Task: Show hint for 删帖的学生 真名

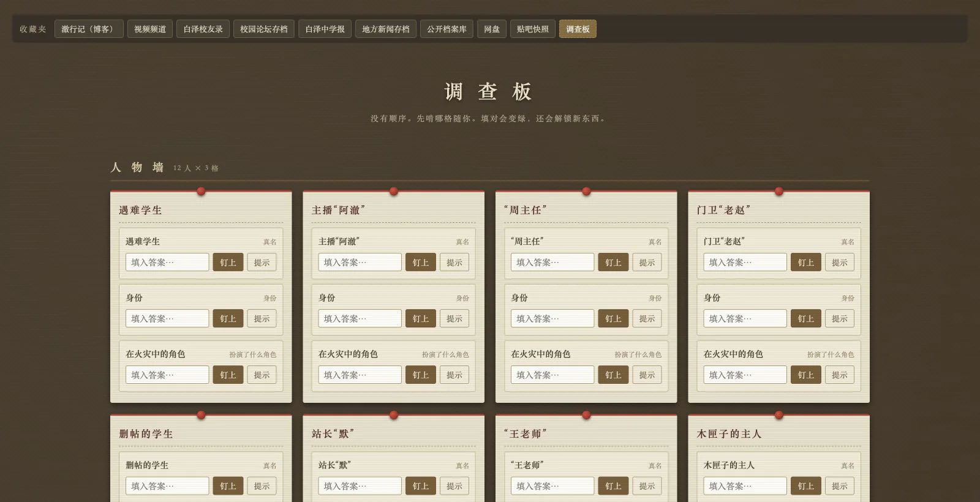Action: [262, 485]
